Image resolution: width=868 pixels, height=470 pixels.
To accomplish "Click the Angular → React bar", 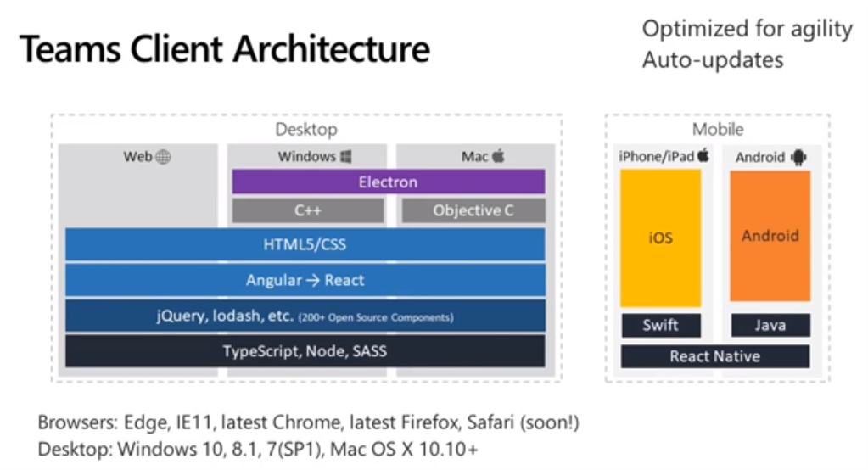I will click(x=305, y=280).
